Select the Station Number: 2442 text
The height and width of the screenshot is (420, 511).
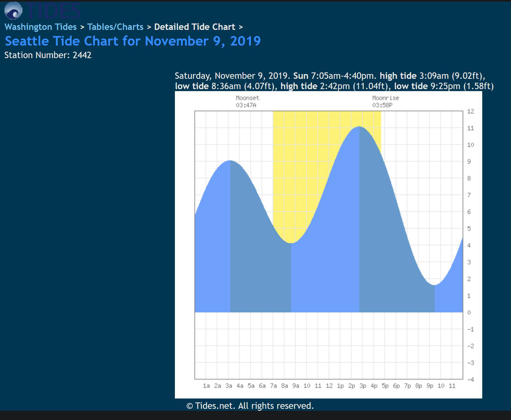[x=48, y=55]
